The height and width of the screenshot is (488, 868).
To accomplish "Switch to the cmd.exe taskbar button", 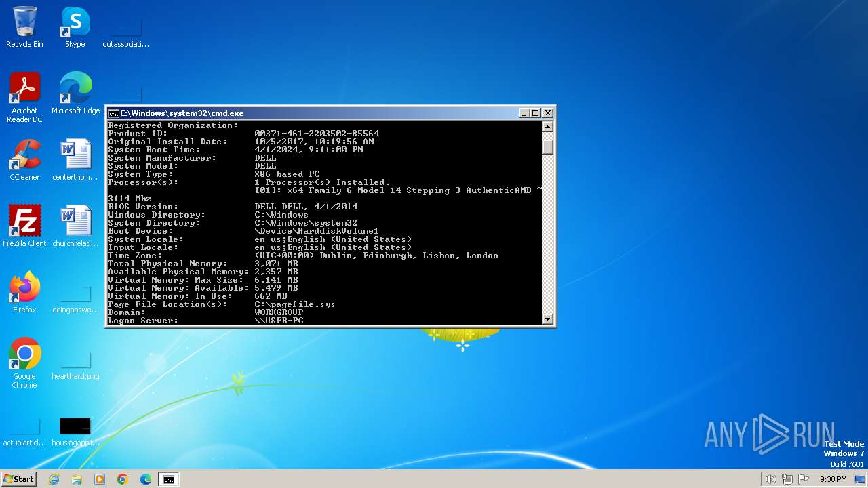I will pyautogui.click(x=168, y=479).
